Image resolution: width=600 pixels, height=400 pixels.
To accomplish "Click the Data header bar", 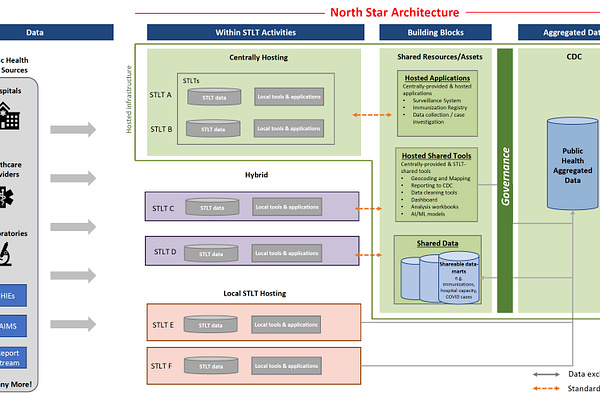I will [57, 33].
